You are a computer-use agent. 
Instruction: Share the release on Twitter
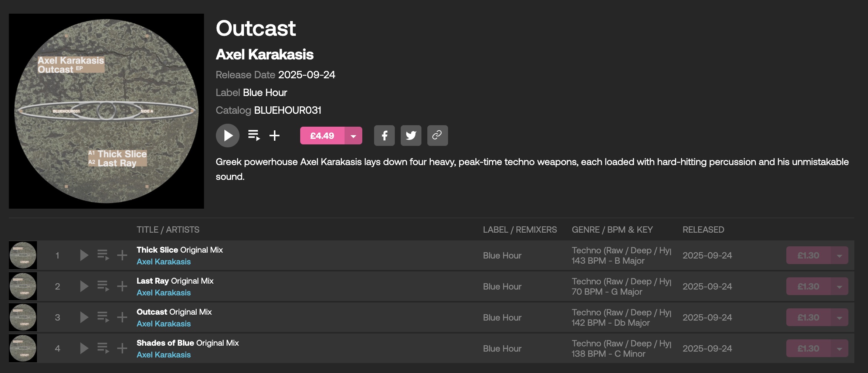[x=411, y=136]
